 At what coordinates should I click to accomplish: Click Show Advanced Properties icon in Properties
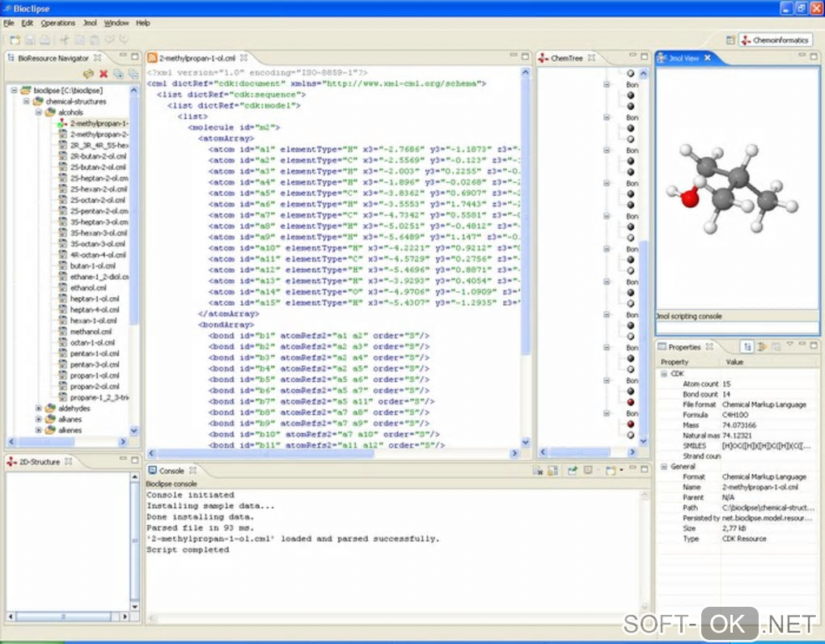pos(762,346)
